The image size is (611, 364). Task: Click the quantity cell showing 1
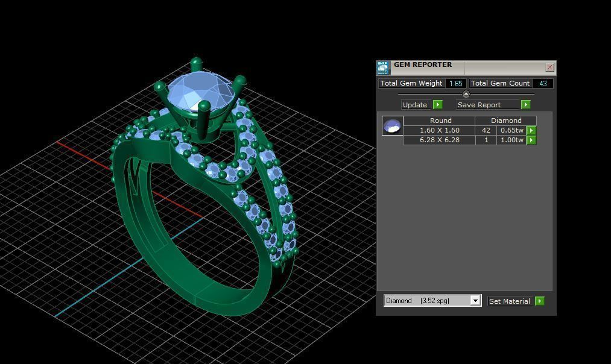486,140
